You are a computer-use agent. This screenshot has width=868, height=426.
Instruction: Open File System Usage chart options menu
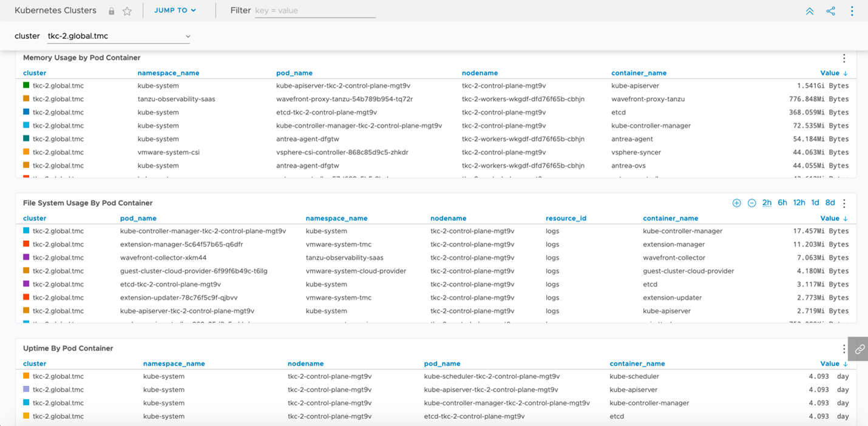click(844, 203)
